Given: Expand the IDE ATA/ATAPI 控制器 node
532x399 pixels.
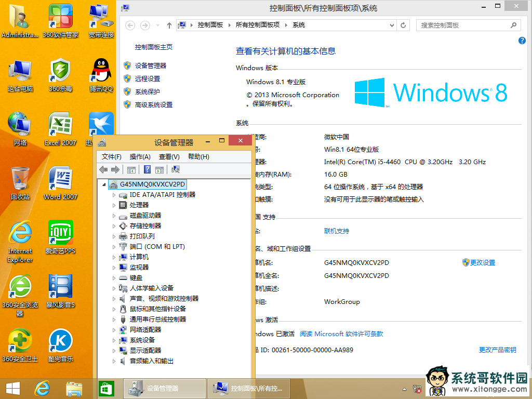Looking at the screenshot, I should click(x=114, y=195).
